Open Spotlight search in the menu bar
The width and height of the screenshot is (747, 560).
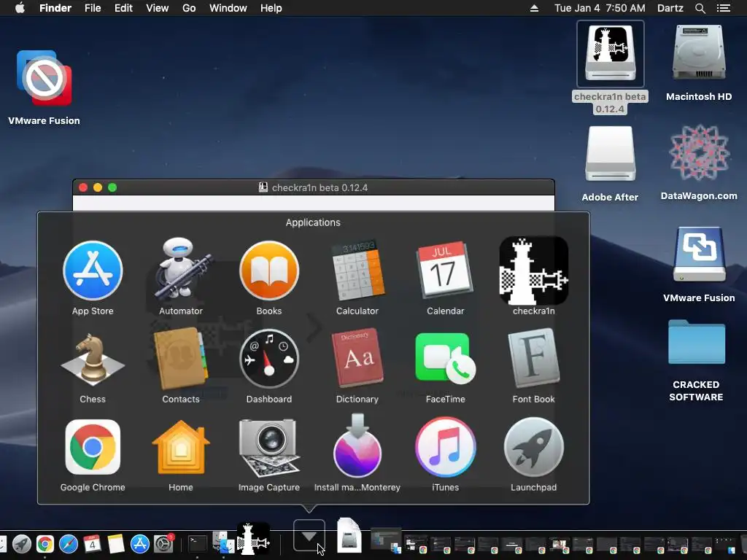700,8
